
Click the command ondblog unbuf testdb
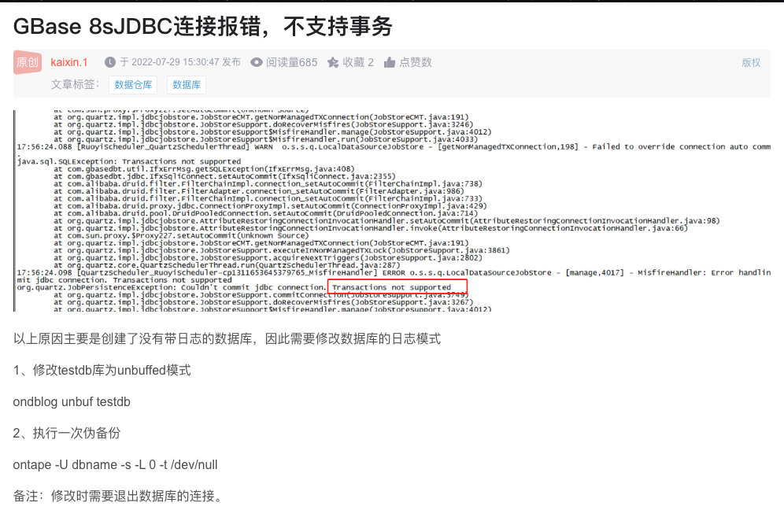pyautogui.click(x=72, y=402)
